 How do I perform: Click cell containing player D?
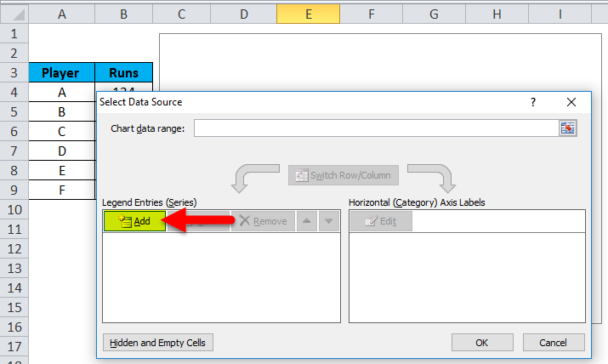62,151
